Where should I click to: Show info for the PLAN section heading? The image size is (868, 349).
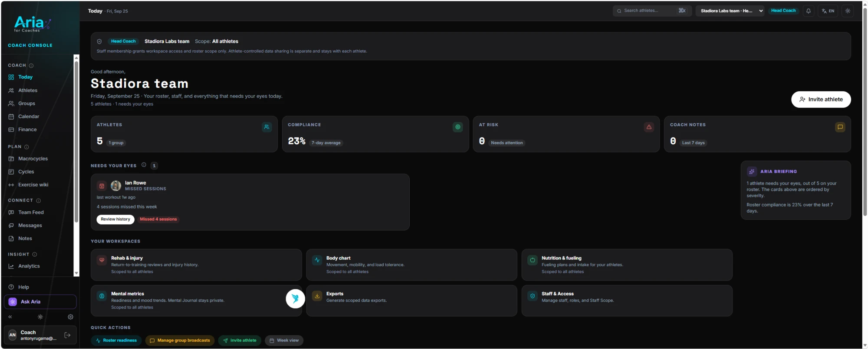26,147
